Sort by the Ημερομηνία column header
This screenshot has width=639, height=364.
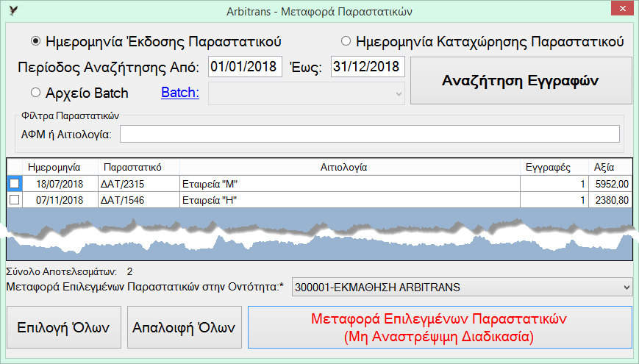tap(60, 167)
